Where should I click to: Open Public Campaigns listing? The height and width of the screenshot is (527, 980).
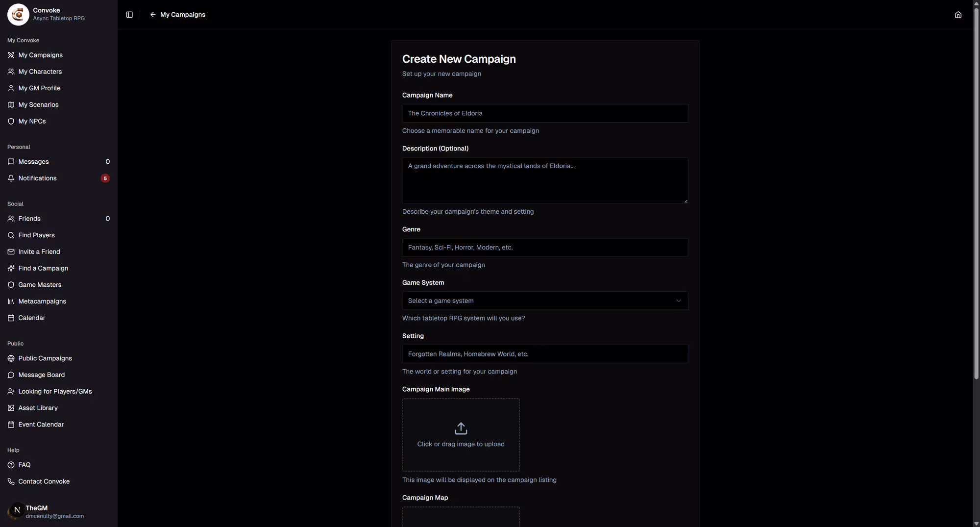click(58, 358)
